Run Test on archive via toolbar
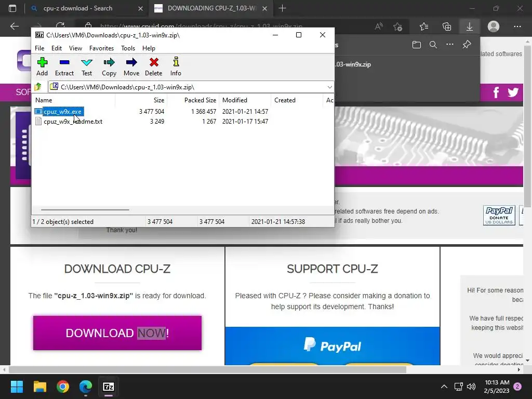Screen dimensions: 532x399 coord(87,66)
